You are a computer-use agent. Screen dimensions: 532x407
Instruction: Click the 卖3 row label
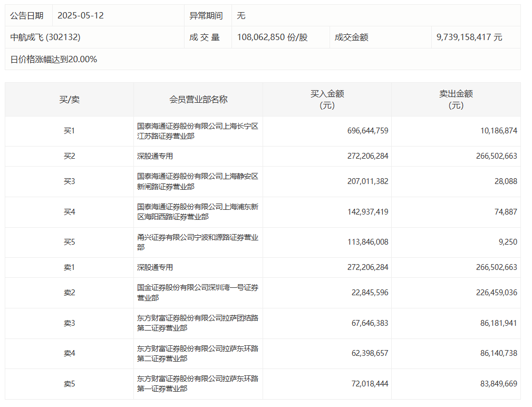point(69,323)
